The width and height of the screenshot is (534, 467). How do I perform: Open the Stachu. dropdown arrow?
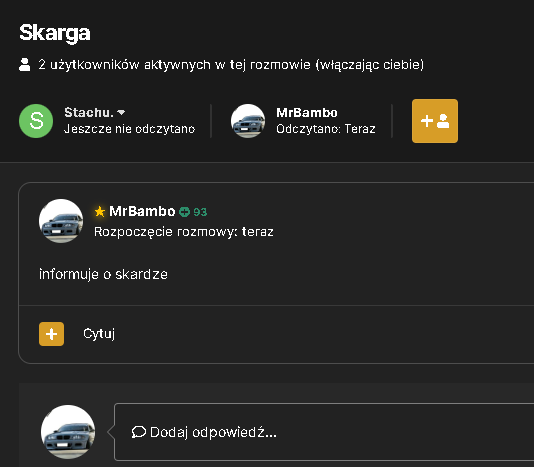pyautogui.click(x=121, y=112)
